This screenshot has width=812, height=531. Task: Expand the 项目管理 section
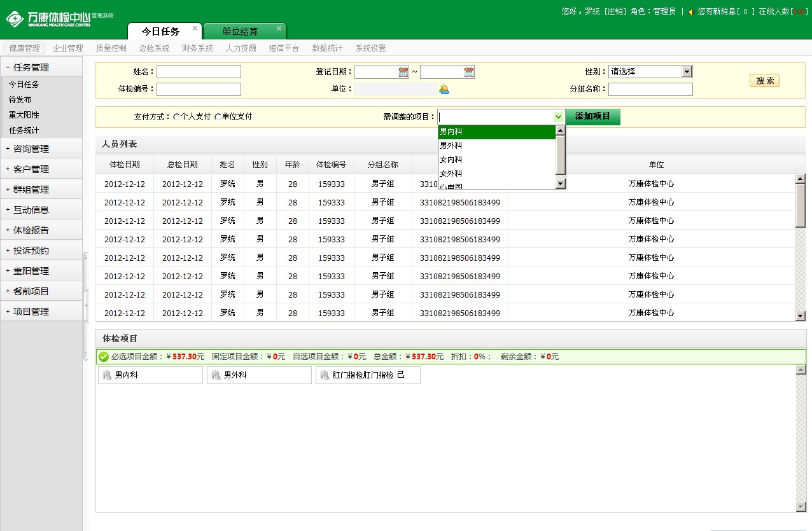pyautogui.click(x=41, y=312)
